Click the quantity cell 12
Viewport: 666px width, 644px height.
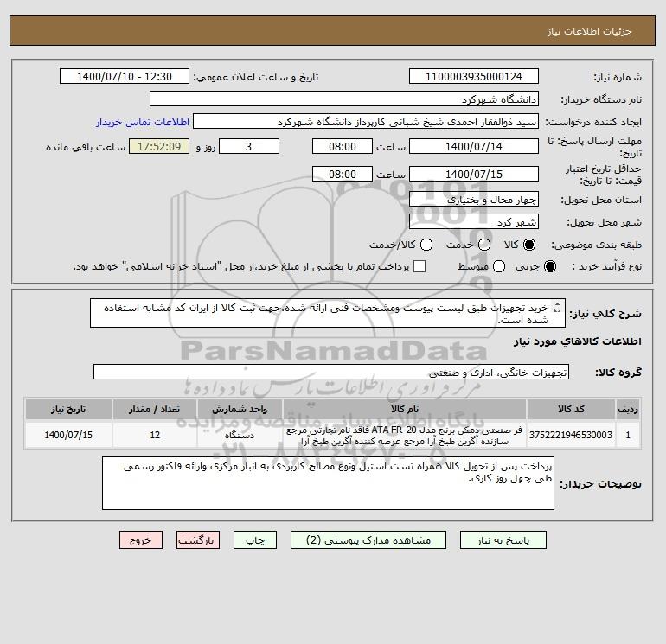(x=155, y=435)
